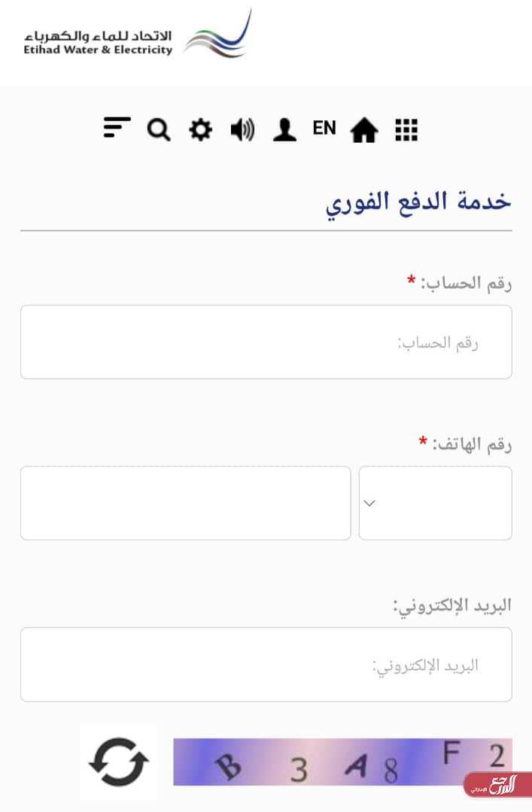532x812 pixels.
Task: Click the البريد الإلكتروني field label
Action: point(451,604)
